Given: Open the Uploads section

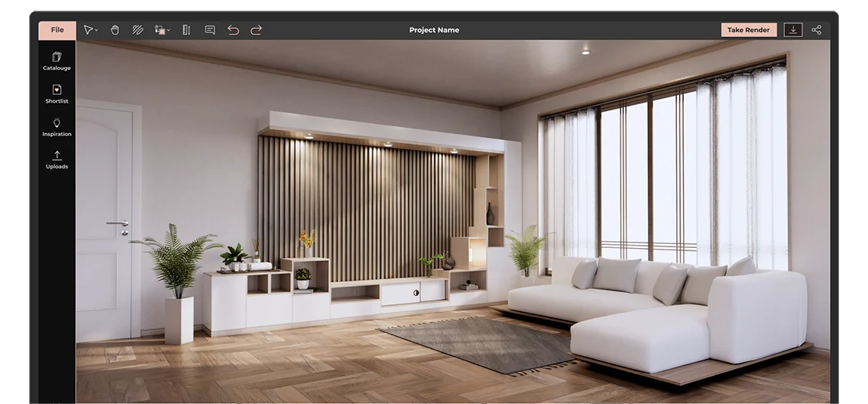Looking at the screenshot, I should [57, 160].
